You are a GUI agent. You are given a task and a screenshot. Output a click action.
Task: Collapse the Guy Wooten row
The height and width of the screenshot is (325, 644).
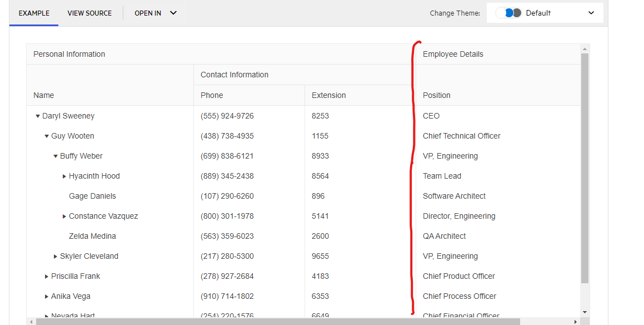click(x=47, y=136)
